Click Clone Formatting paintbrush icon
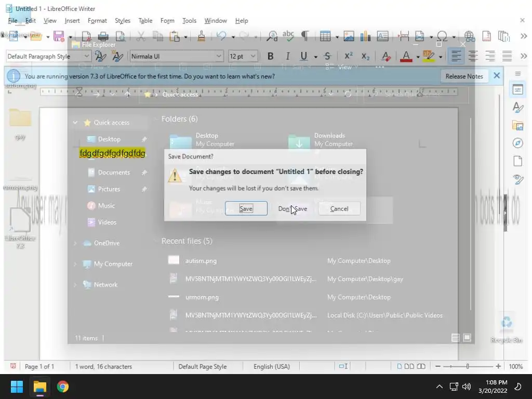532x399 pixels. pos(201,36)
